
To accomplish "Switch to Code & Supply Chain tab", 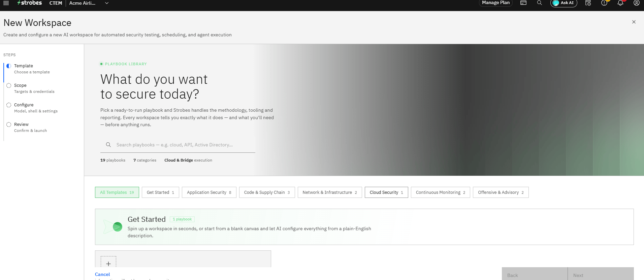I will click(x=267, y=193).
